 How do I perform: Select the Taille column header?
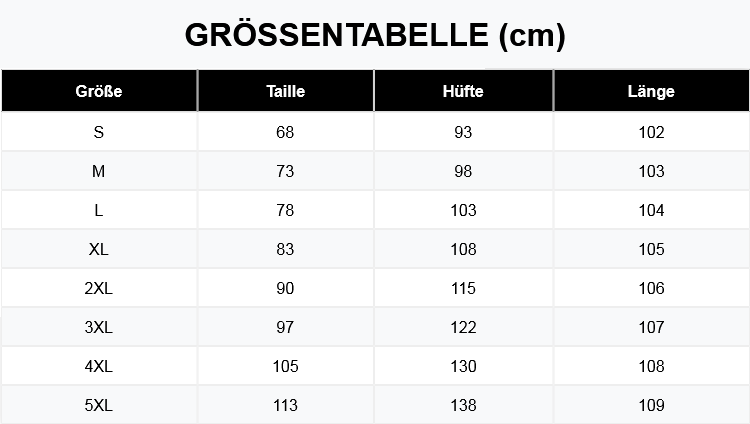point(285,91)
